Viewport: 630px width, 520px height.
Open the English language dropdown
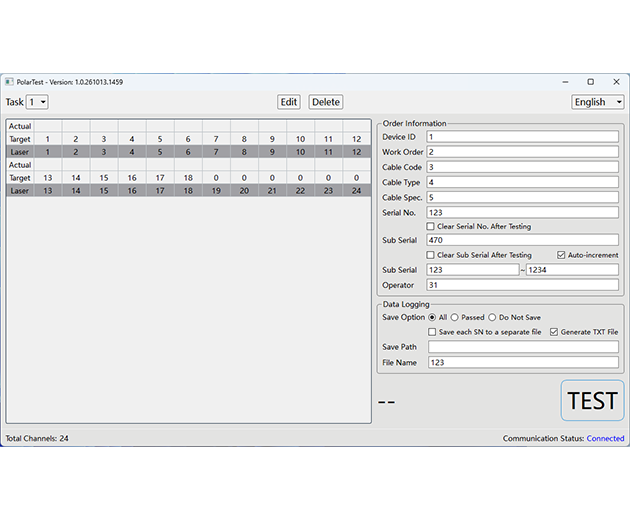pyautogui.click(x=597, y=102)
